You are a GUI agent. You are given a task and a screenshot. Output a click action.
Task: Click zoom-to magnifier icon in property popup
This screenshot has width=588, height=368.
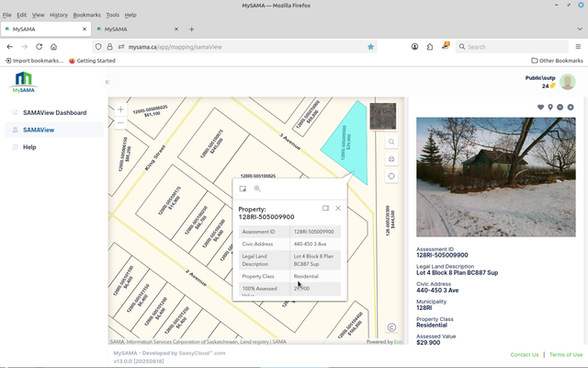pos(257,189)
